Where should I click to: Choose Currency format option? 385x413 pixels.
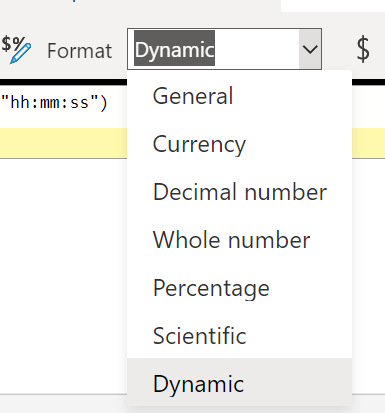coord(239,144)
